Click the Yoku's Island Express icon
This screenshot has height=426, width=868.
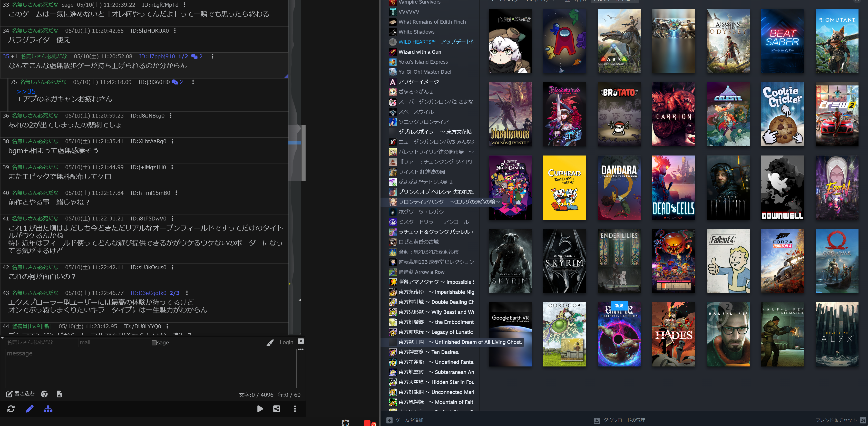click(393, 62)
